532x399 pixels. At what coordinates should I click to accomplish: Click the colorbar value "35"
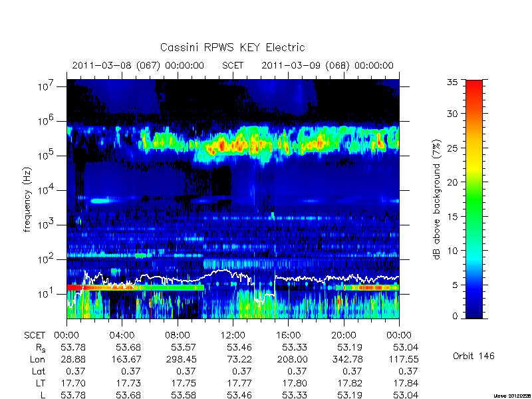pos(452,82)
